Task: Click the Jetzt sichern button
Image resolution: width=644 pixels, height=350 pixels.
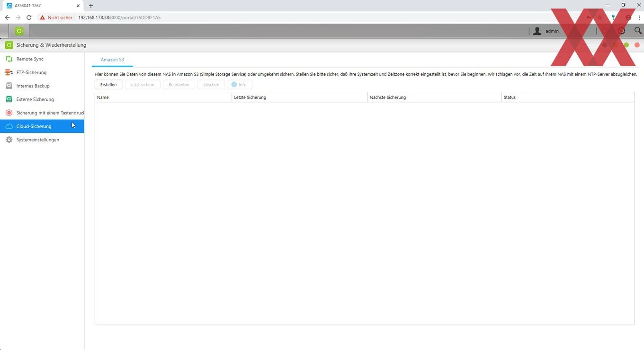Action: [x=143, y=85]
